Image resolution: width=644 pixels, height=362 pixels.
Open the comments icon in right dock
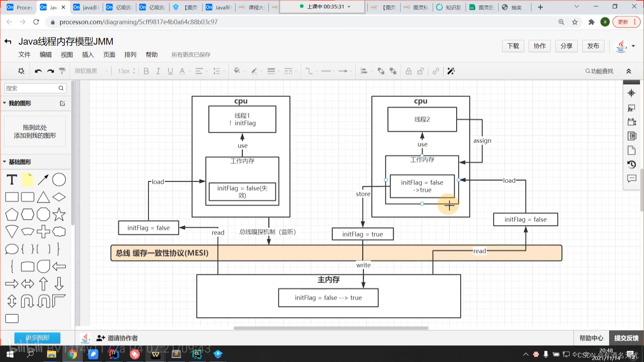click(631, 179)
